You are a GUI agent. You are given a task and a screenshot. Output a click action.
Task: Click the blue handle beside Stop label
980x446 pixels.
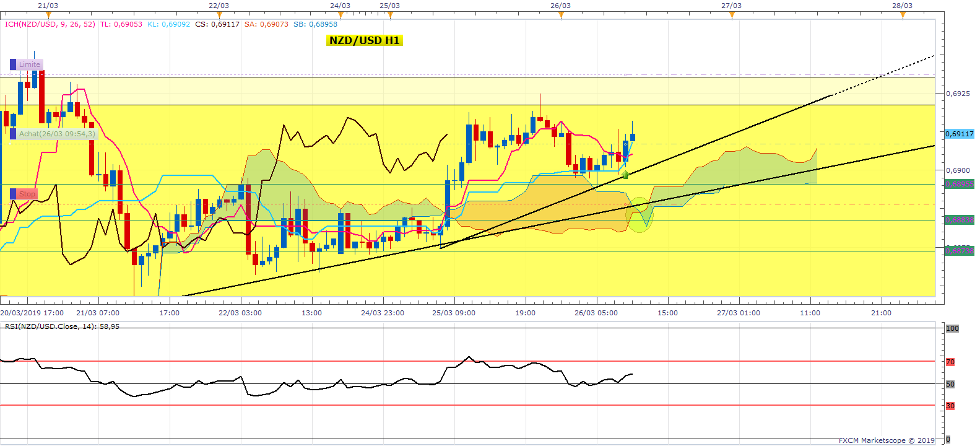(13, 194)
